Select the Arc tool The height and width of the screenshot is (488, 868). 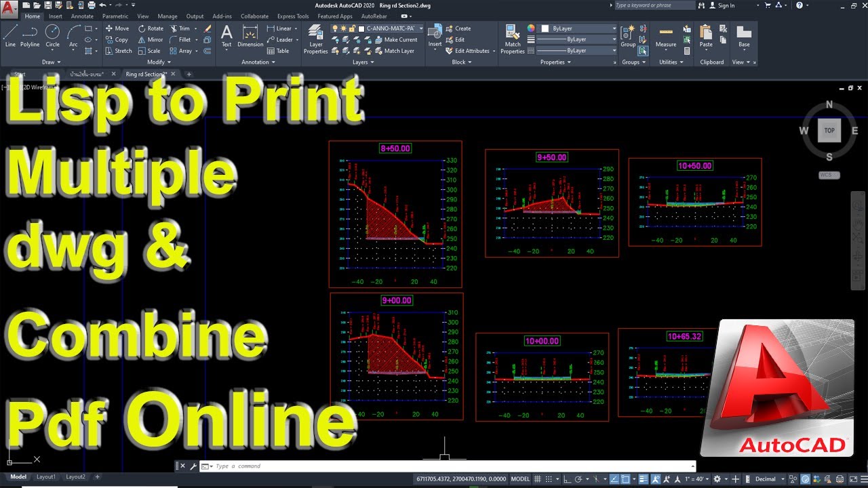pyautogui.click(x=73, y=36)
